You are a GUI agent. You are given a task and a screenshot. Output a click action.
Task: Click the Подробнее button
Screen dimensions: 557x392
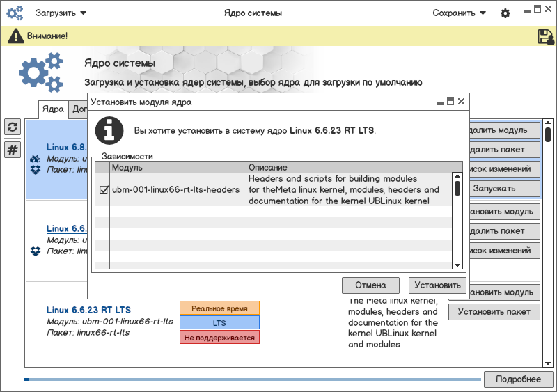pos(517,379)
